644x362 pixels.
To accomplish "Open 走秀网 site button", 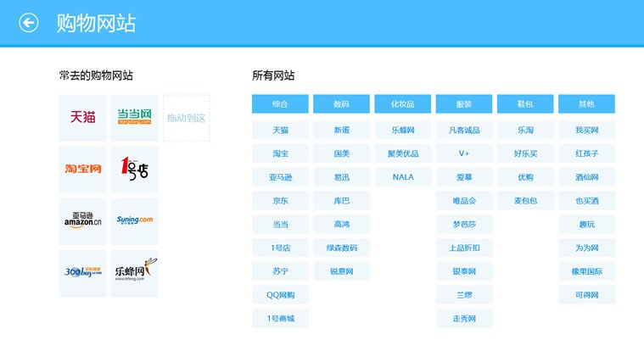I will click(x=464, y=319).
